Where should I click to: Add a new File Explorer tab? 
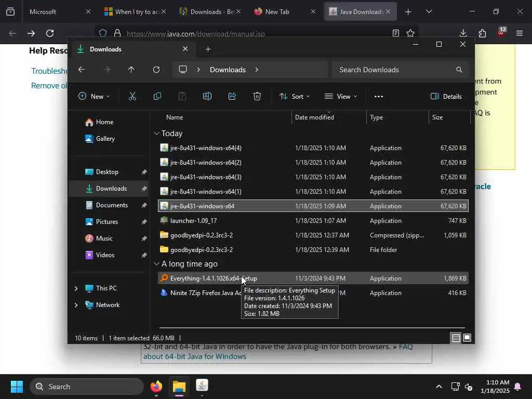pyautogui.click(x=208, y=49)
